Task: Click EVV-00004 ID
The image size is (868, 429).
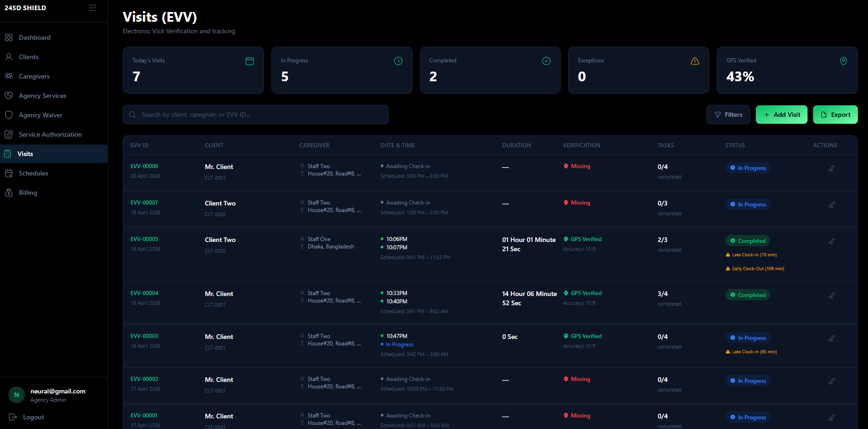Action: click(144, 293)
